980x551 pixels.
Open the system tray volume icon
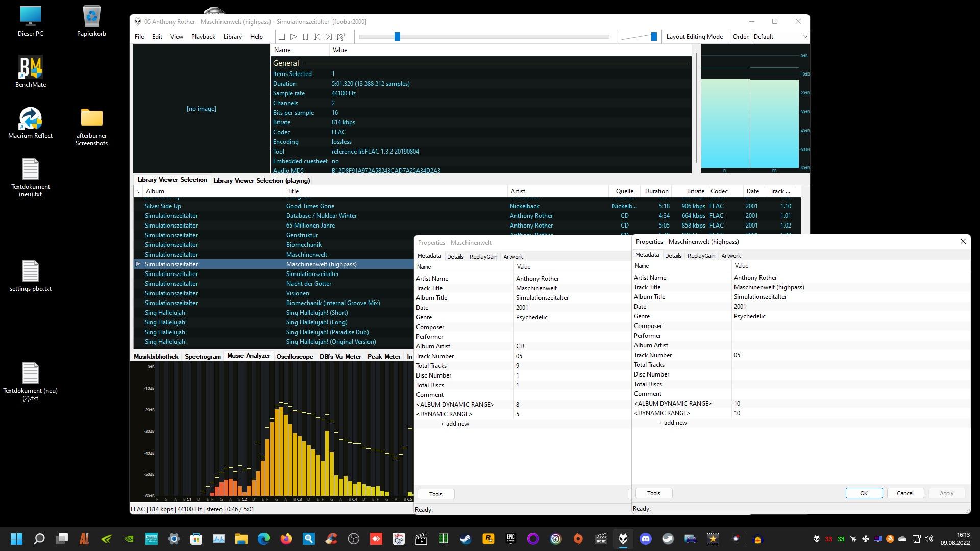click(929, 539)
